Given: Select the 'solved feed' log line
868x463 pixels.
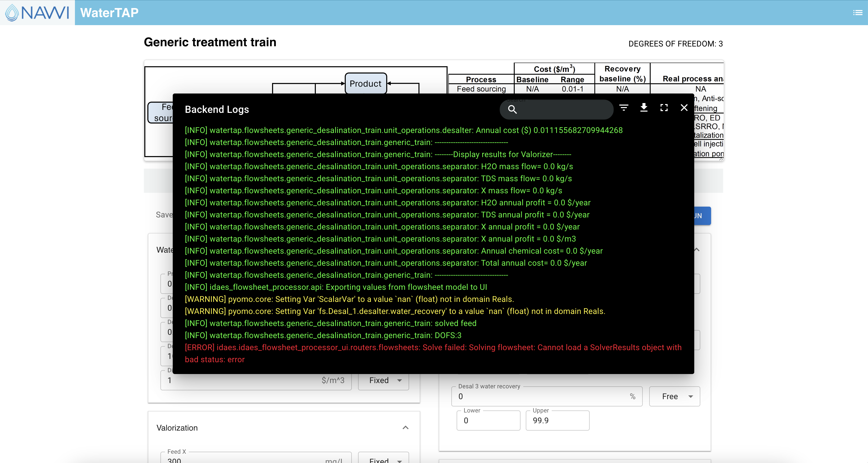Looking at the screenshot, I should [331, 323].
